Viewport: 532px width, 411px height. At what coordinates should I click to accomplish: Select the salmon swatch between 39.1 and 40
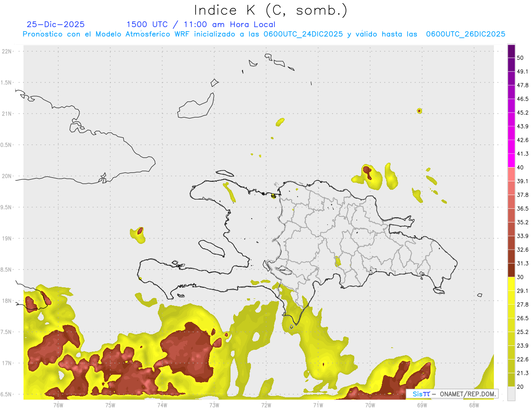[511, 175]
